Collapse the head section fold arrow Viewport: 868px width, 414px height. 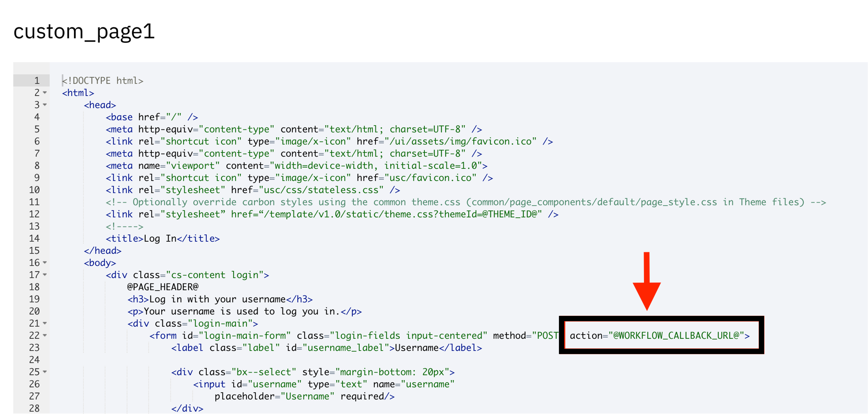point(45,105)
